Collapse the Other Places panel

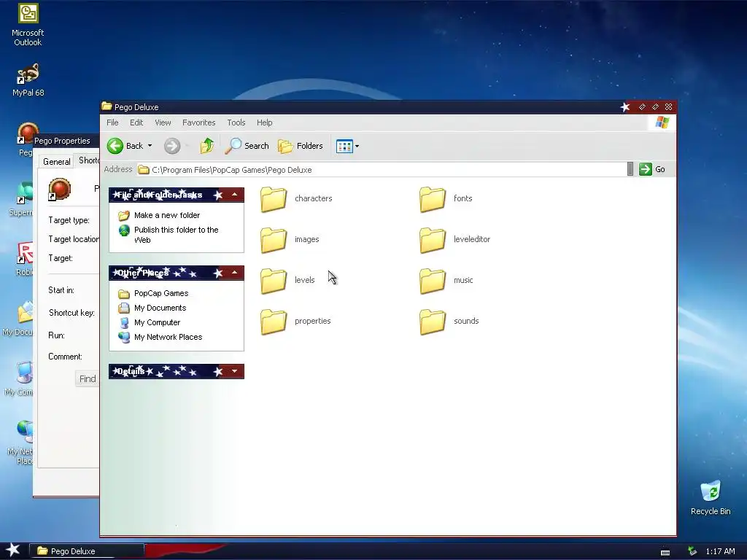point(234,273)
